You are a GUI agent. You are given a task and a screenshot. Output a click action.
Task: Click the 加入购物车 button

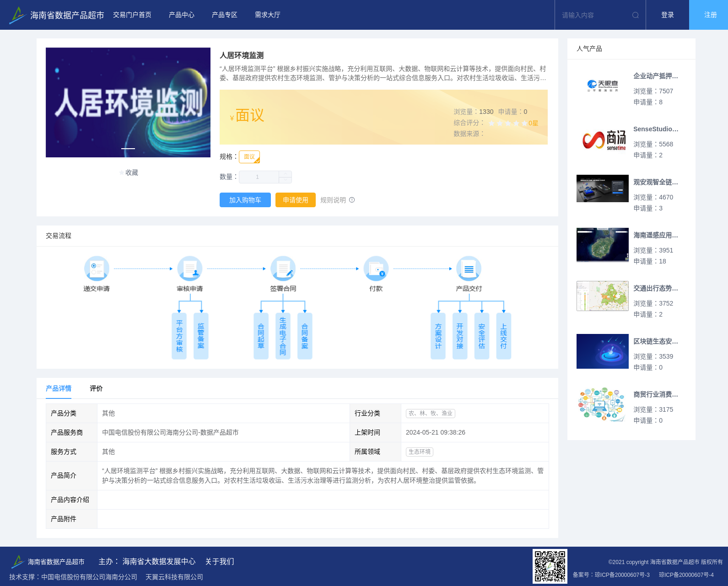[245, 200]
